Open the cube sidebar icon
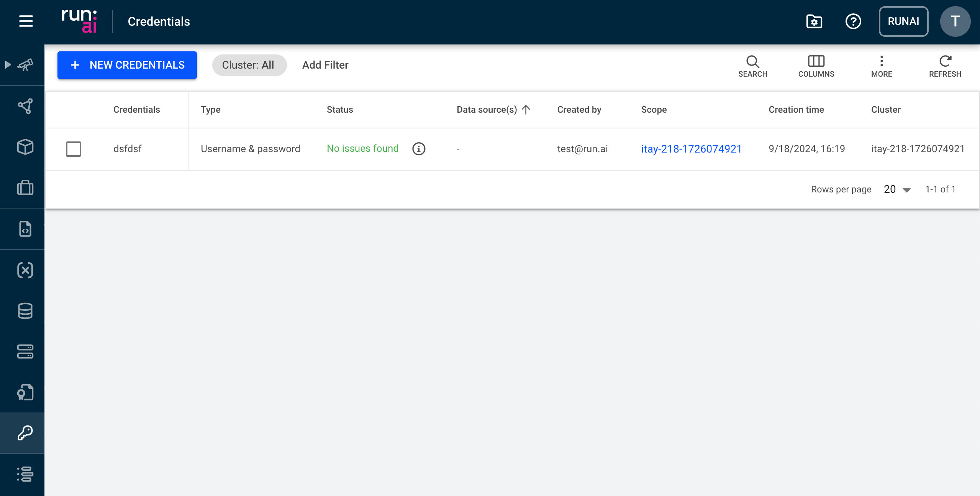The height and width of the screenshot is (496, 980). (x=25, y=147)
